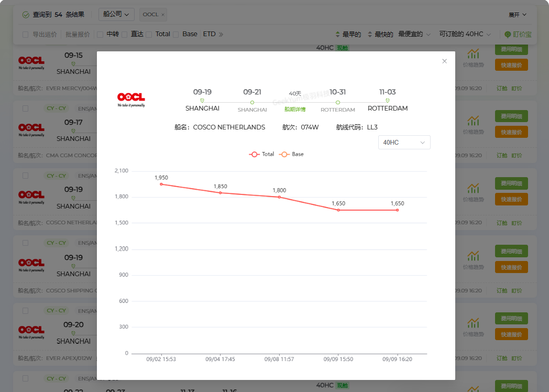This screenshot has width=549, height=392.
Task: Toggle the Total series in chart legend
Action: [x=261, y=155]
